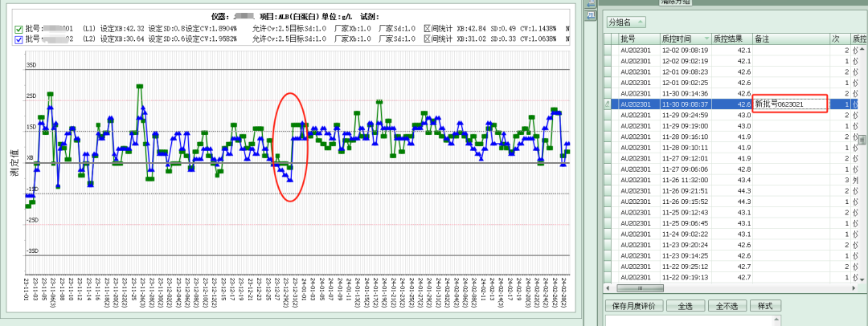Screen dimensions: 868x326
Task: Select the row timed 11-27 09:06:06
Action: [x=731, y=169]
